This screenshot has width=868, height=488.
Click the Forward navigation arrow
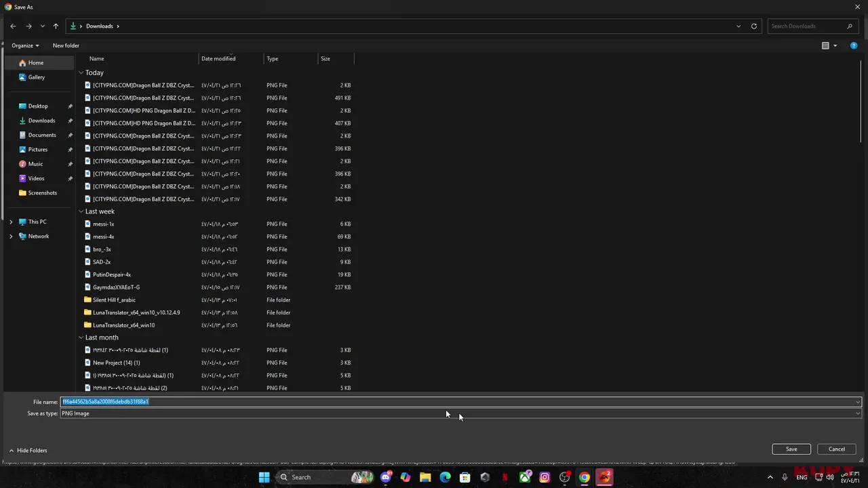(28, 26)
